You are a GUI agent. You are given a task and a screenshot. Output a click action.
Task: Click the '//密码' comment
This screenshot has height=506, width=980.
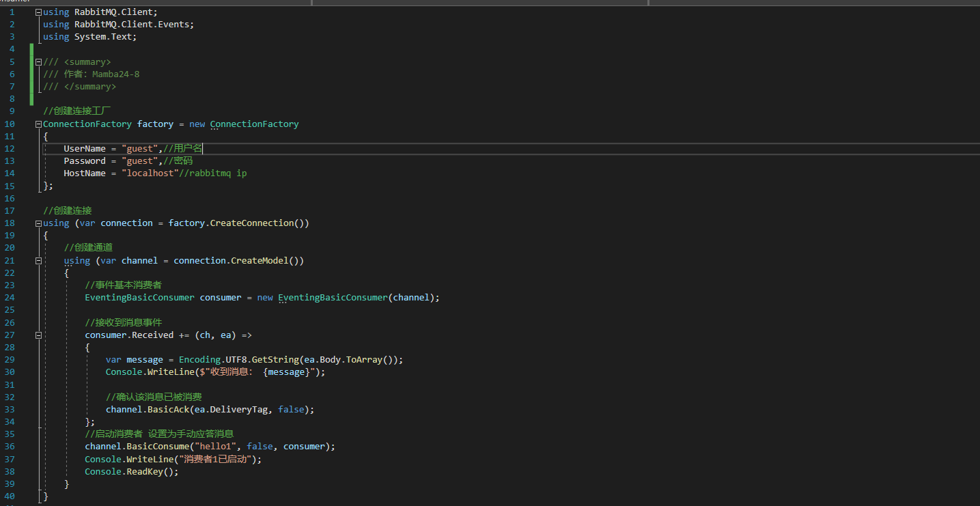click(178, 160)
